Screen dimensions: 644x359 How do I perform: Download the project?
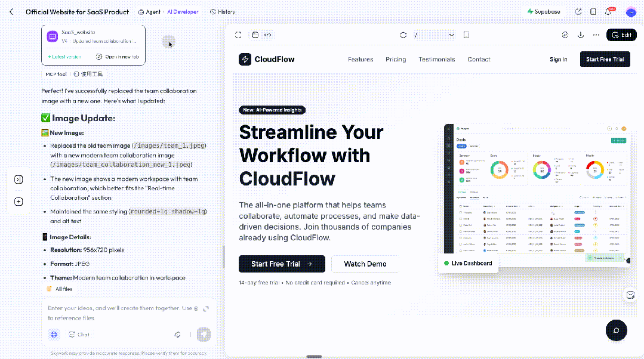pos(581,35)
